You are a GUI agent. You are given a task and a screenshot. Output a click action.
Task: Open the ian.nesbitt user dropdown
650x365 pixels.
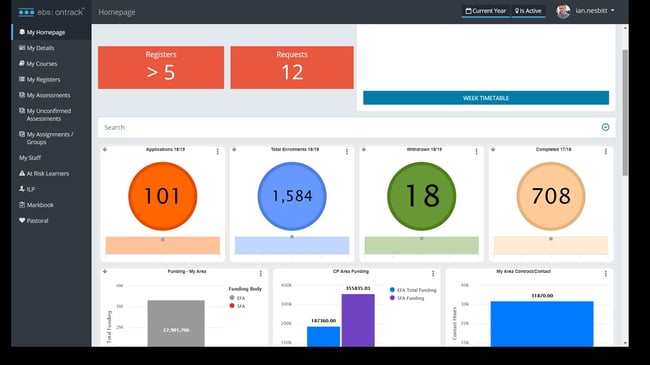pos(595,11)
